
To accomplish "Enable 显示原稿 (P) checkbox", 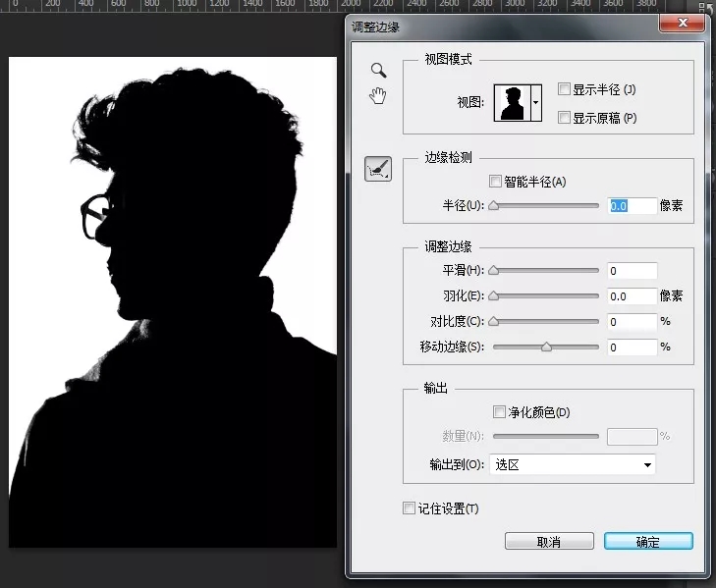I will click(564, 118).
